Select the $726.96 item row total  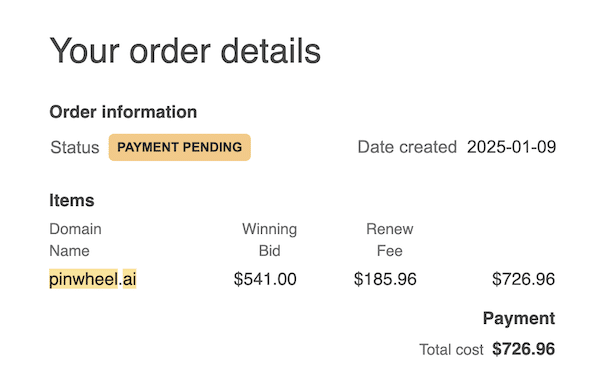523,279
